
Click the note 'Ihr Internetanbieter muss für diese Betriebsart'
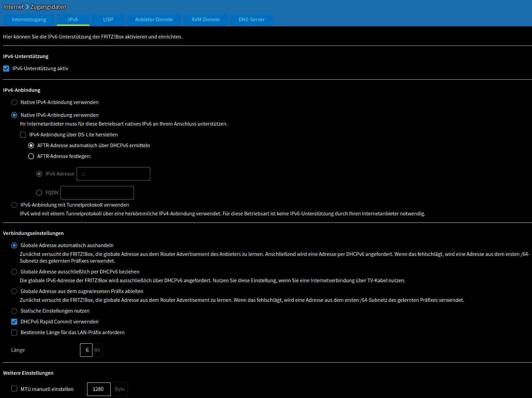(x=124, y=124)
